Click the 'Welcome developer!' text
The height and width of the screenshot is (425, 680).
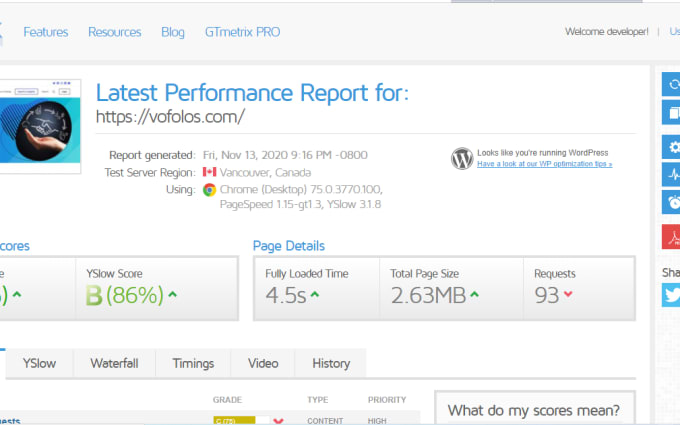[x=606, y=32]
